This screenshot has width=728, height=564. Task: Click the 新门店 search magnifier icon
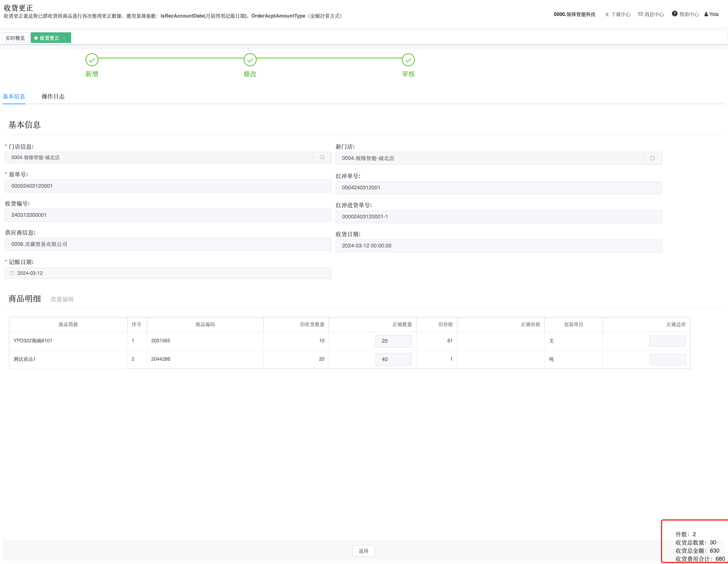pos(652,158)
